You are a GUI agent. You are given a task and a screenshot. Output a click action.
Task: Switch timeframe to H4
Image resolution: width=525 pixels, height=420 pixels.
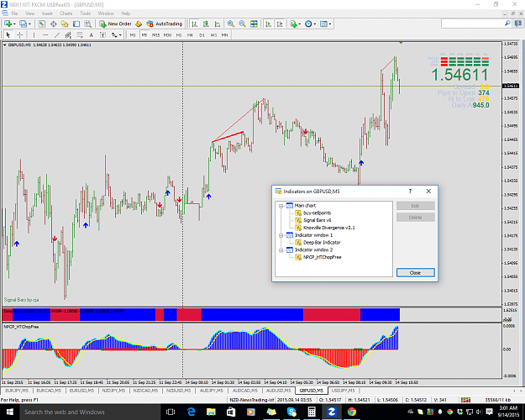[x=190, y=34]
